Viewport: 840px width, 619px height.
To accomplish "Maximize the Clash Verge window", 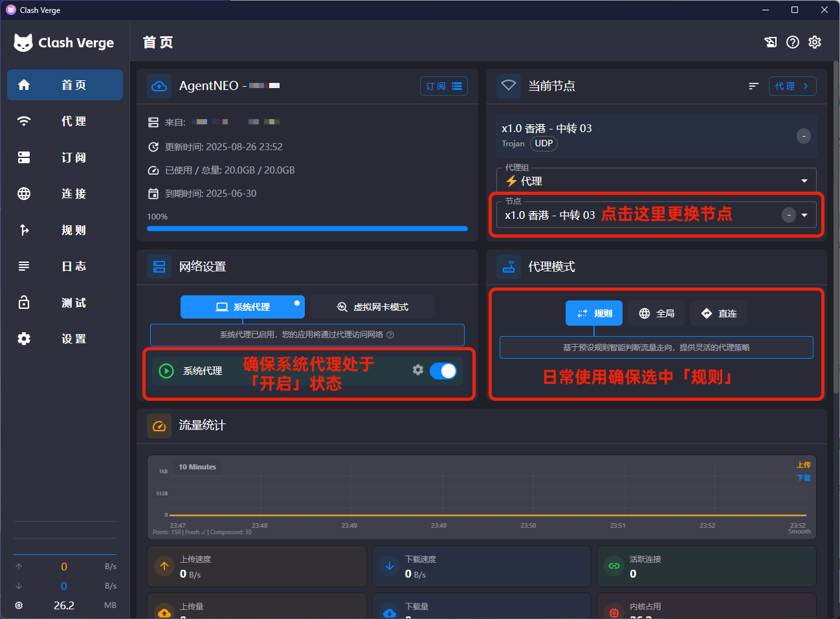I will tap(795, 10).
